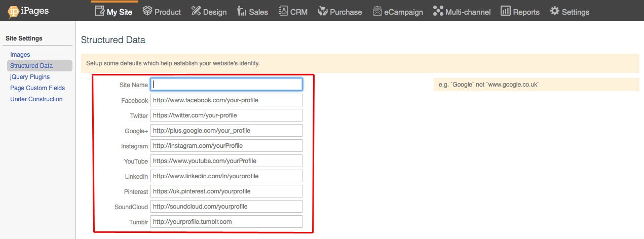
Task: Click the Settings gear icon
Action: coord(555,11)
